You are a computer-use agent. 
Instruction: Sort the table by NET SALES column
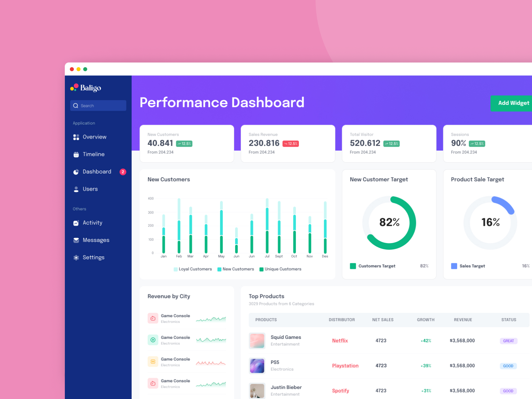click(383, 320)
